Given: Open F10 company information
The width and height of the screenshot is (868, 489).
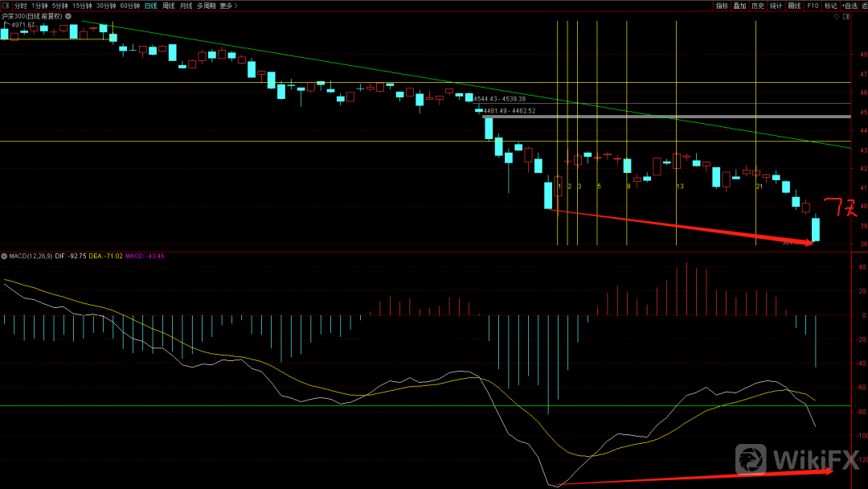Looking at the screenshot, I should 813,6.
